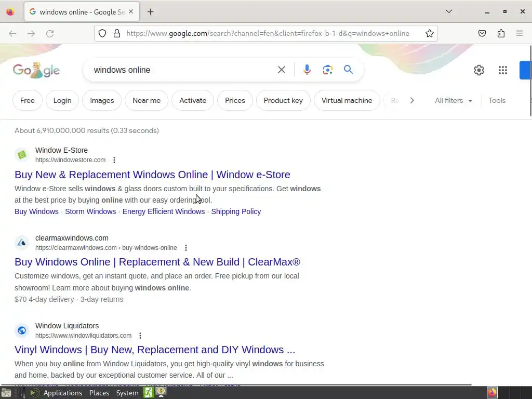Open the Places menu in taskbar
532x399 pixels.
(x=99, y=393)
